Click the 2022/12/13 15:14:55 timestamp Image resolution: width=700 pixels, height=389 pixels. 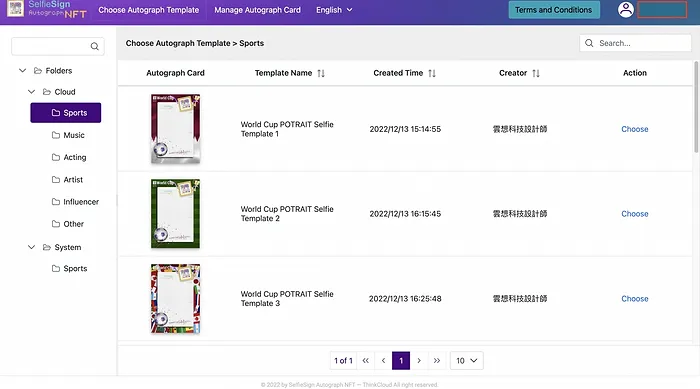[405, 129]
